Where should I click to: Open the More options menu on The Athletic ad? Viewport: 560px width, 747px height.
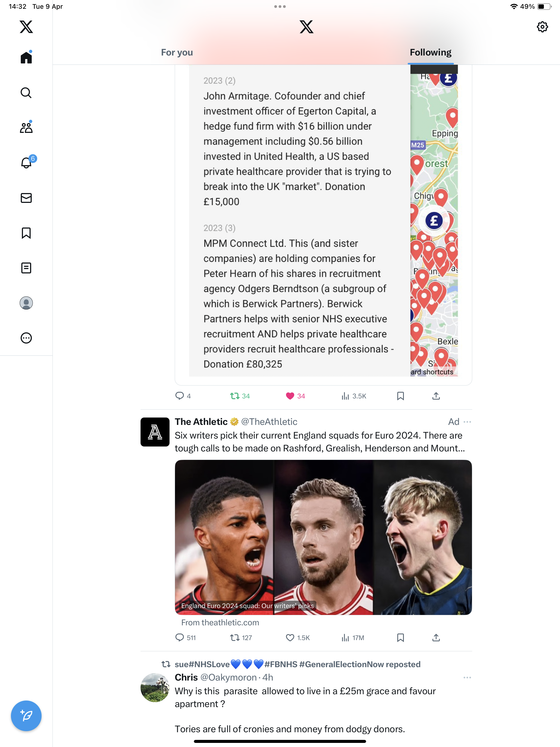[x=467, y=422]
